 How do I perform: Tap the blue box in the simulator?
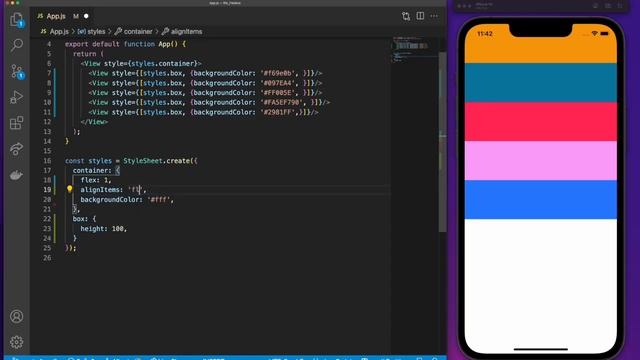coord(540,200)
